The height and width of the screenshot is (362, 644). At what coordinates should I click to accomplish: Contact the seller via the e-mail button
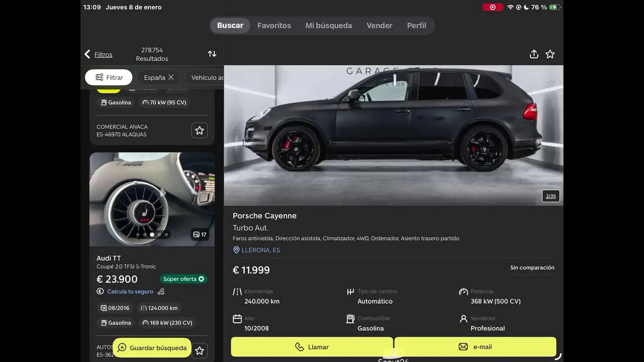(475, 347)
